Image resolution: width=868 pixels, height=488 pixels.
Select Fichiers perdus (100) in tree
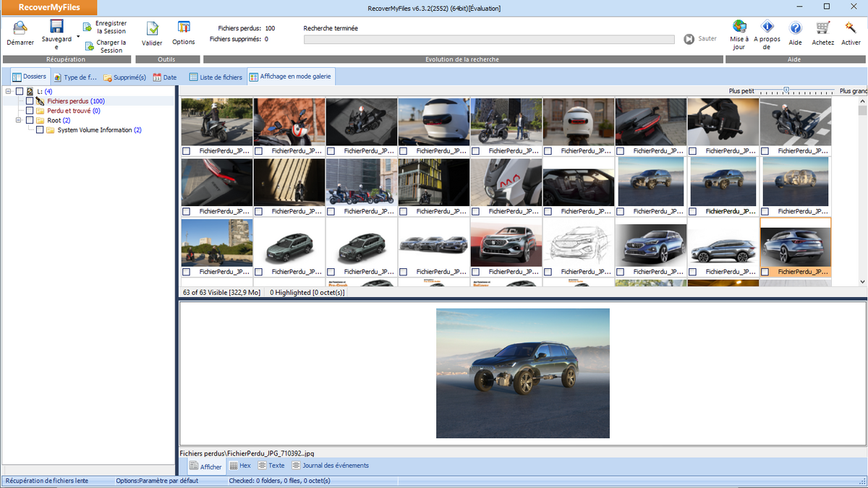[x=76, y=101]
